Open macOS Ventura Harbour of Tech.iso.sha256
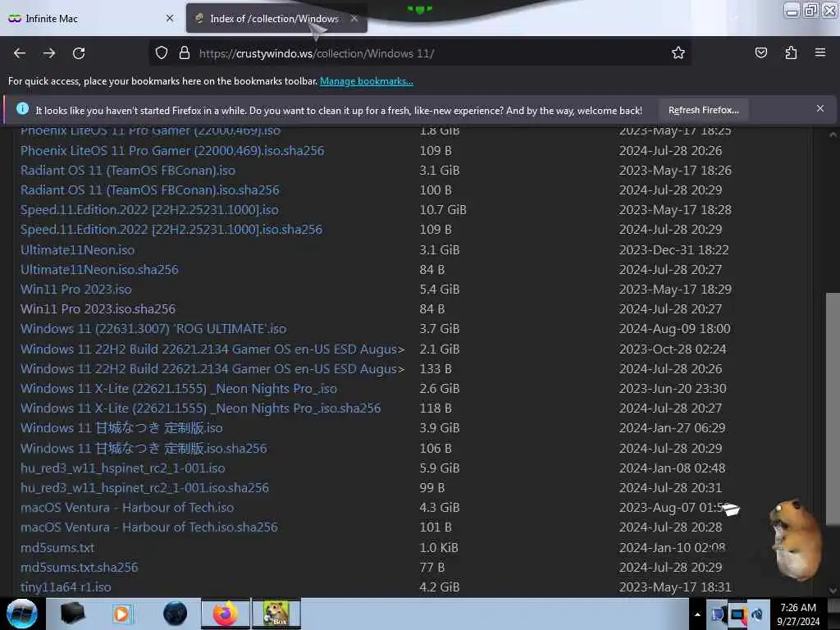The width and height of the screenshot is (840, 630). (149, 527)
